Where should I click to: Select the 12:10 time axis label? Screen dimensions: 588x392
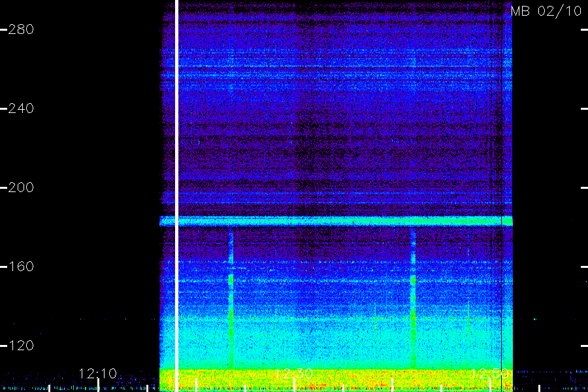98,373
